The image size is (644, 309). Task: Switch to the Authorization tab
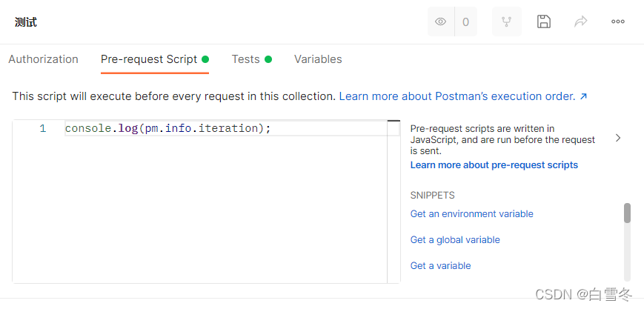43,59
